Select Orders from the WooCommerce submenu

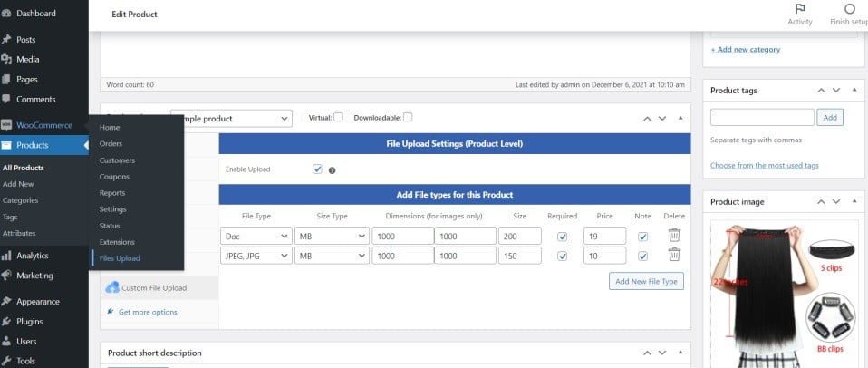click(x=111, y=144)
